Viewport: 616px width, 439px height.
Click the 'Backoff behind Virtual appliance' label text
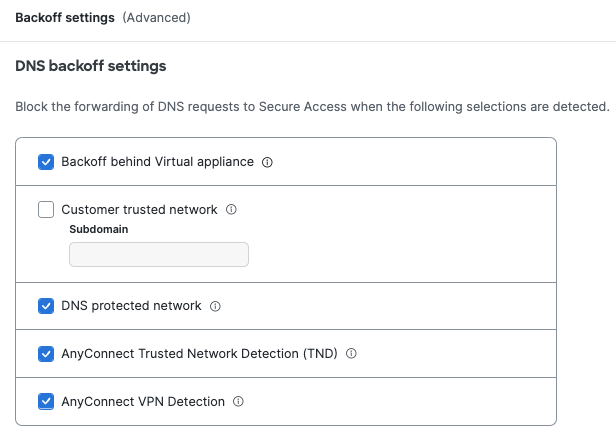tap(157, 162)
